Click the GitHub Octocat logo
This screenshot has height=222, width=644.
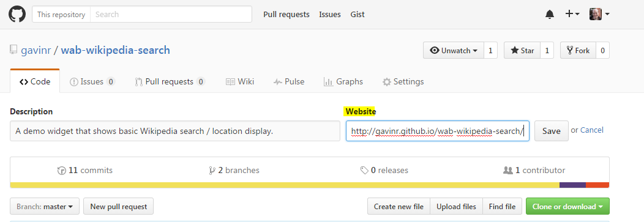(17, 14)
